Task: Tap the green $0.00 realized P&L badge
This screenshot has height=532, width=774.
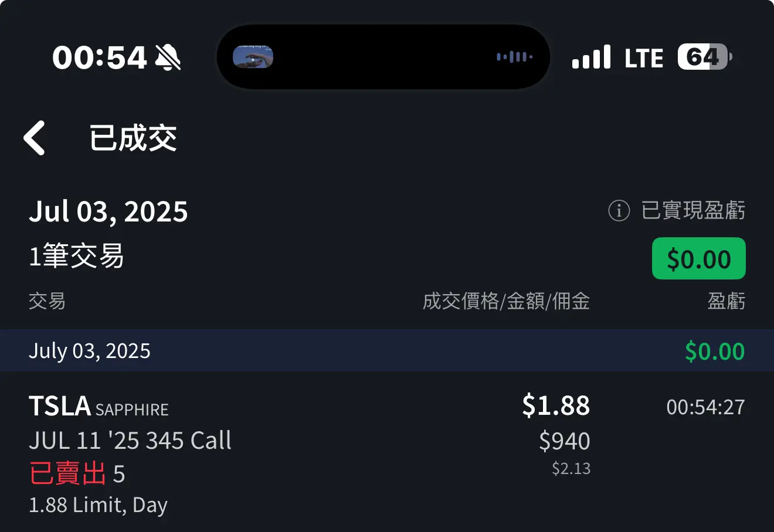Action: pos(698,258)
